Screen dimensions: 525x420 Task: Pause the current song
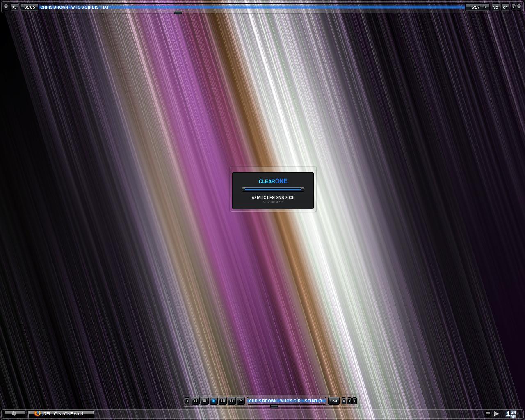[x=223, y=401]
